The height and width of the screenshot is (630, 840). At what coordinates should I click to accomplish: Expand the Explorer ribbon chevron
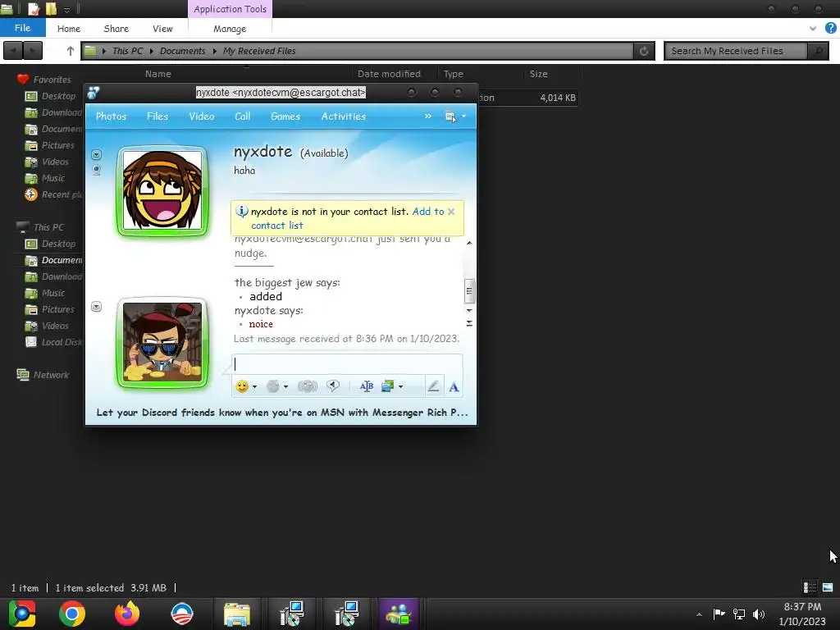click(x=813, y=29)
